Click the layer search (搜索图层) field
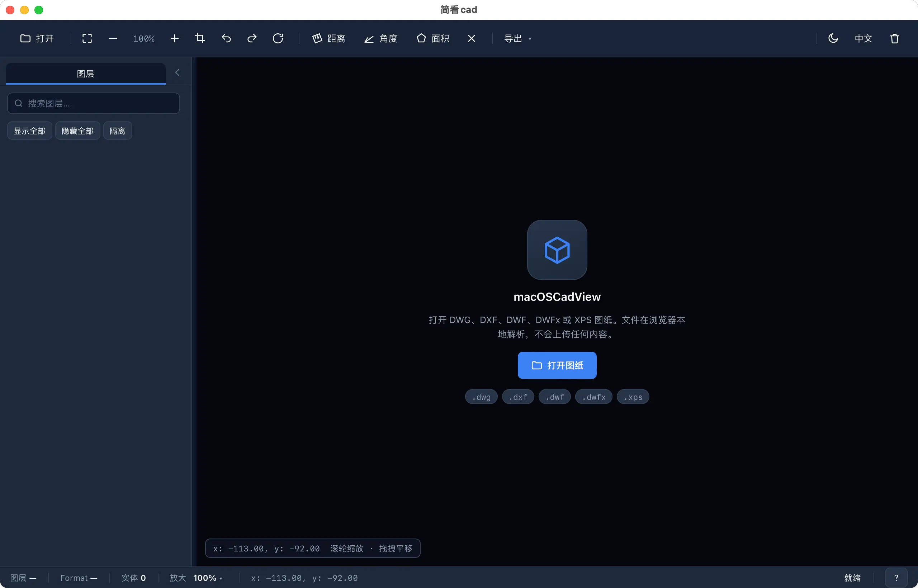Viewport: 918px width, 588px height. tap(94, 104)
